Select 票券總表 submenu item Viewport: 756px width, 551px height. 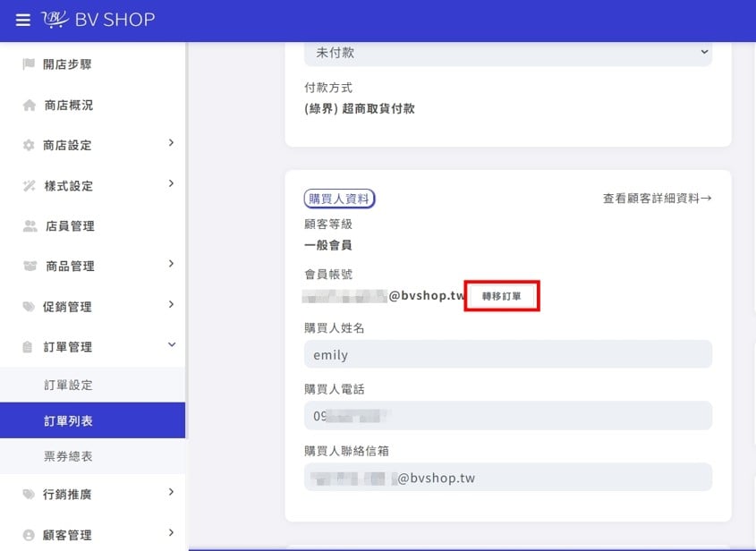click(x=92, y=456)
